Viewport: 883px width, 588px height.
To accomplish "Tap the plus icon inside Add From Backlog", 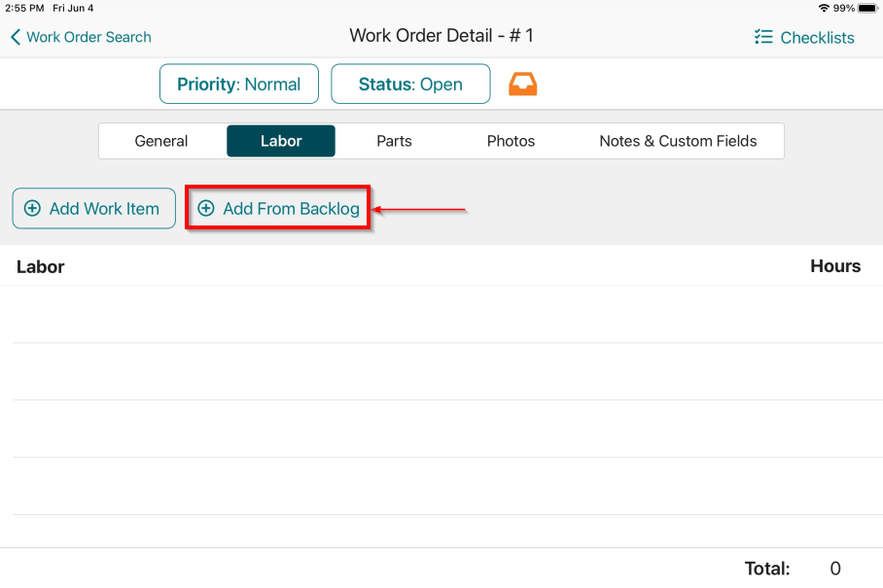I will pos(207,208).
